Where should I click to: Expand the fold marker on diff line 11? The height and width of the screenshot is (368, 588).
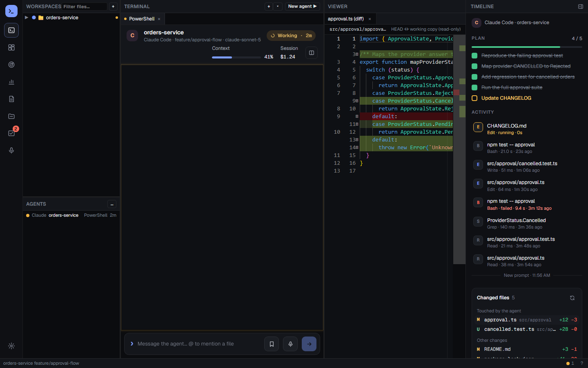coord(357,124)
